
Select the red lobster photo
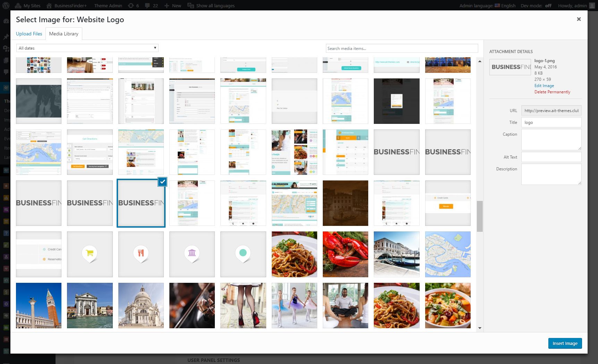[345, 254]
